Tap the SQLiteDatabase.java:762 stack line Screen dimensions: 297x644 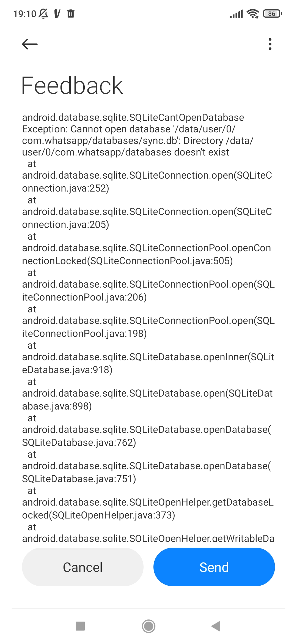79,443
